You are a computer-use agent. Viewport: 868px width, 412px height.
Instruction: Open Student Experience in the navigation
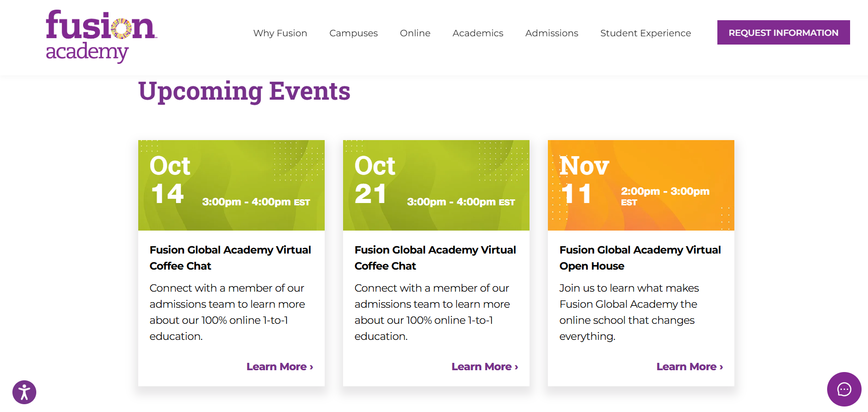pyautogui.click(x=645, y=33)
